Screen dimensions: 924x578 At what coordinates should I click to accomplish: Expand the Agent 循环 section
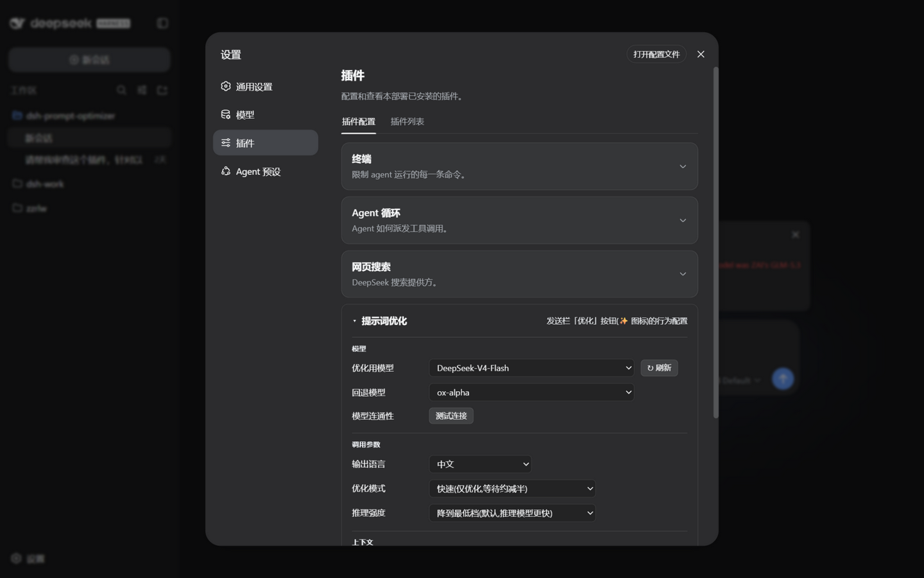(519, 220)
